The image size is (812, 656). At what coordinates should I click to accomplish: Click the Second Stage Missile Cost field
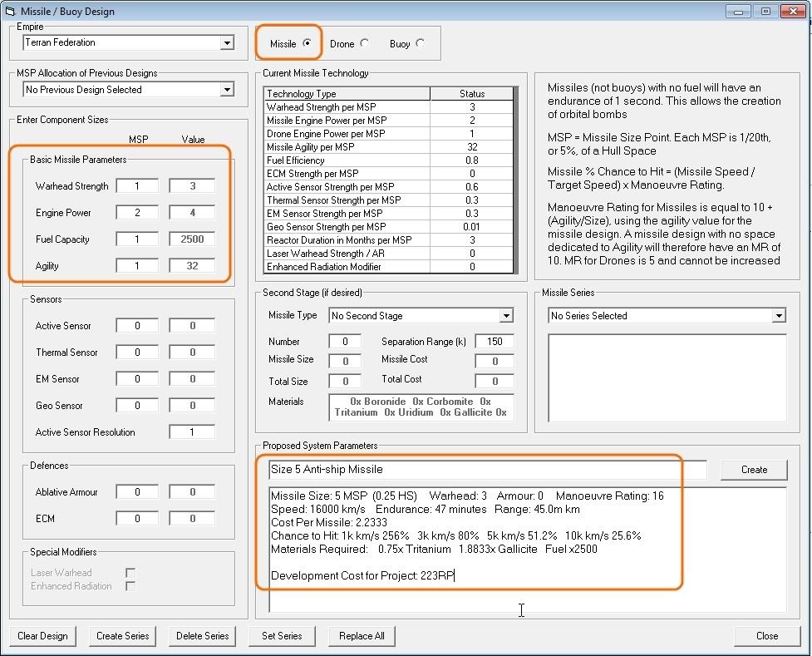(495, 361)
